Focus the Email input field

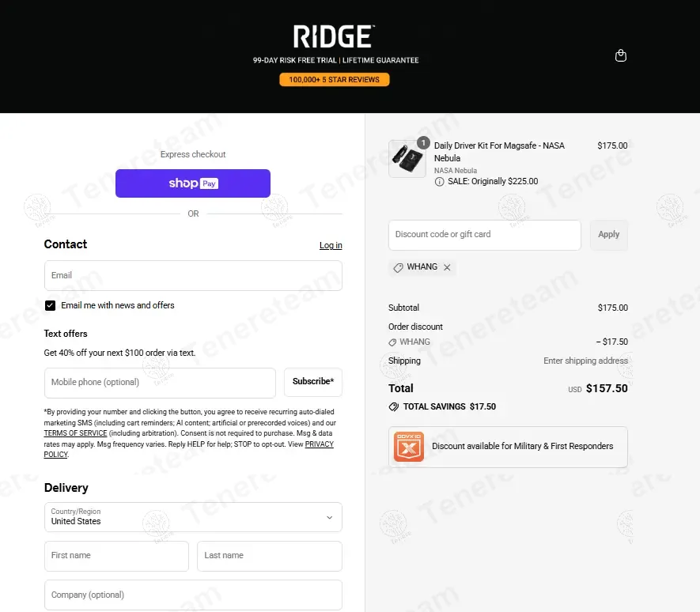[193, 276]
